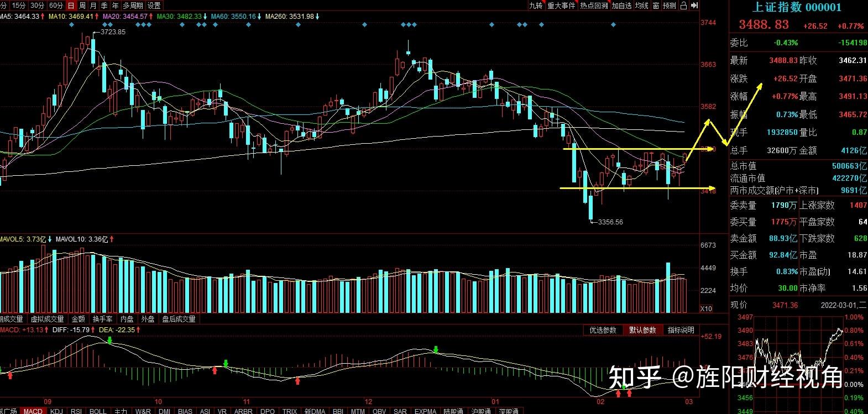Image resolution: width=868 pixels, height=414 pixels.
Task: Select the 外盘 tab
Action: click(x=148, y=319)
